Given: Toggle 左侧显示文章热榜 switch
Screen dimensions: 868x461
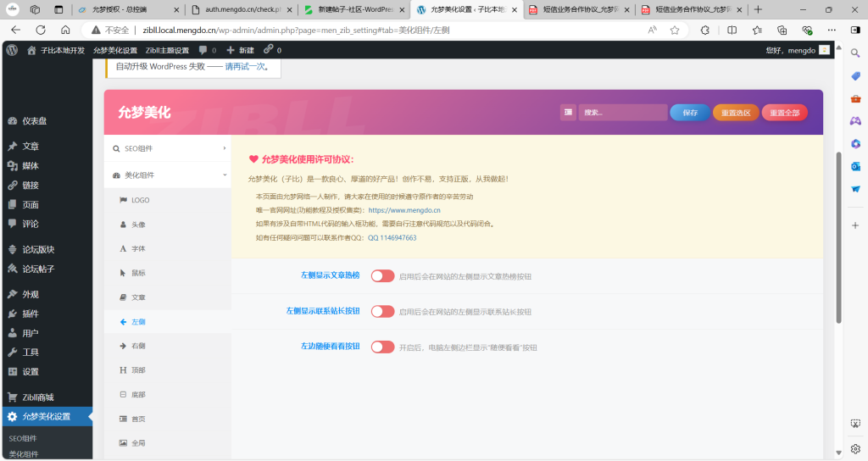Looking at the screenshot, I should click(382, 275).
